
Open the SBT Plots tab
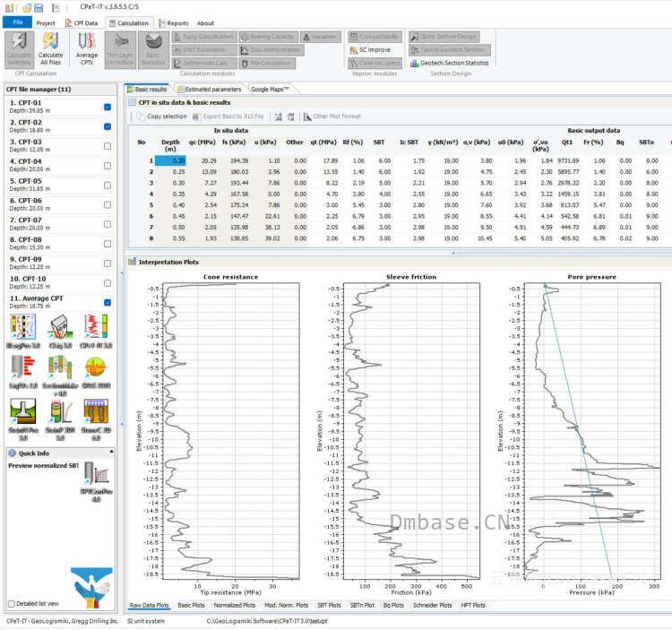tap(329, 605)
